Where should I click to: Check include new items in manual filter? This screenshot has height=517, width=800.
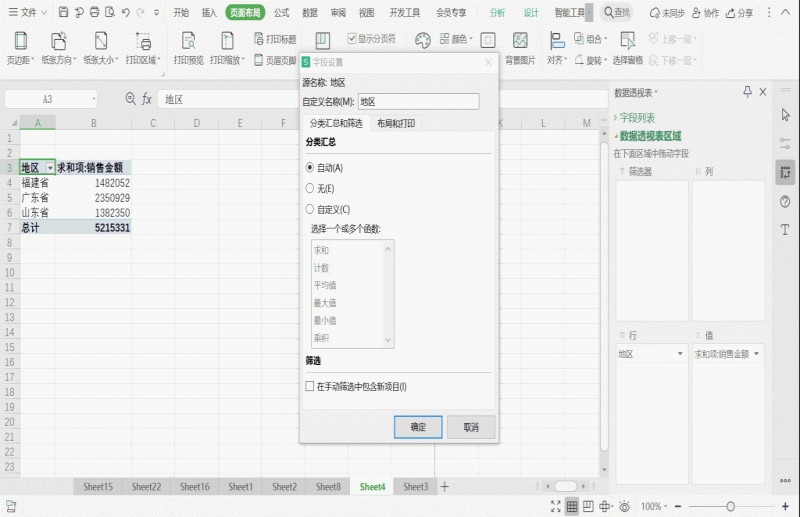click(x=309, y=386)
